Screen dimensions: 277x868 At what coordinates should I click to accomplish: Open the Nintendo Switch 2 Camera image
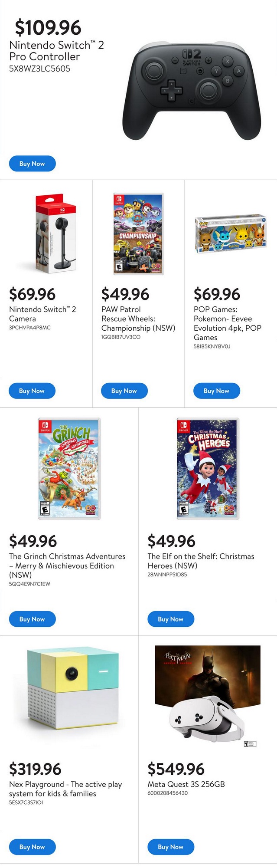coord(55,233)
